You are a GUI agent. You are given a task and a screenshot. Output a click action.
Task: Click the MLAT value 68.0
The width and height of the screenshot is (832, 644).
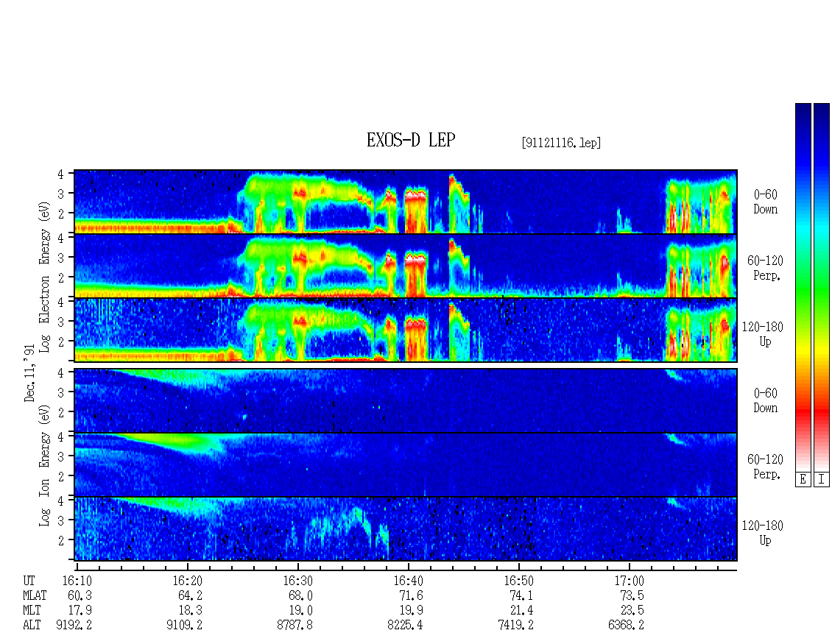pos(300,595)
